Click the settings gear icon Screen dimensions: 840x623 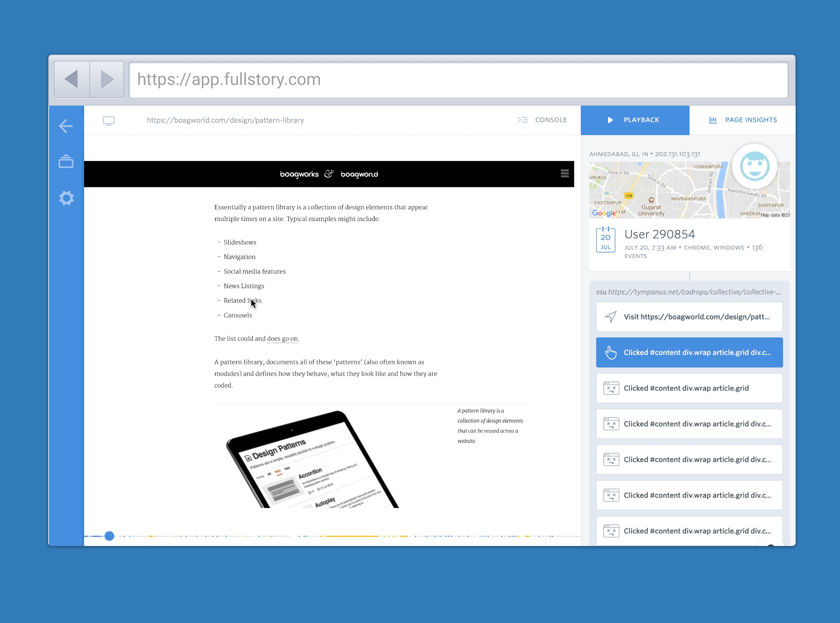click(66, 198)
